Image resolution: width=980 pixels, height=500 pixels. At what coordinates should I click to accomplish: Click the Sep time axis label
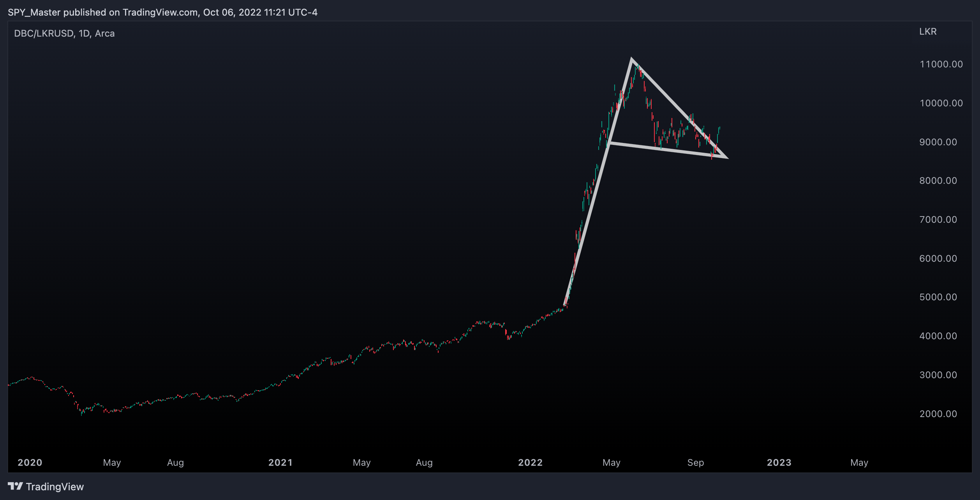coord(696,463)
